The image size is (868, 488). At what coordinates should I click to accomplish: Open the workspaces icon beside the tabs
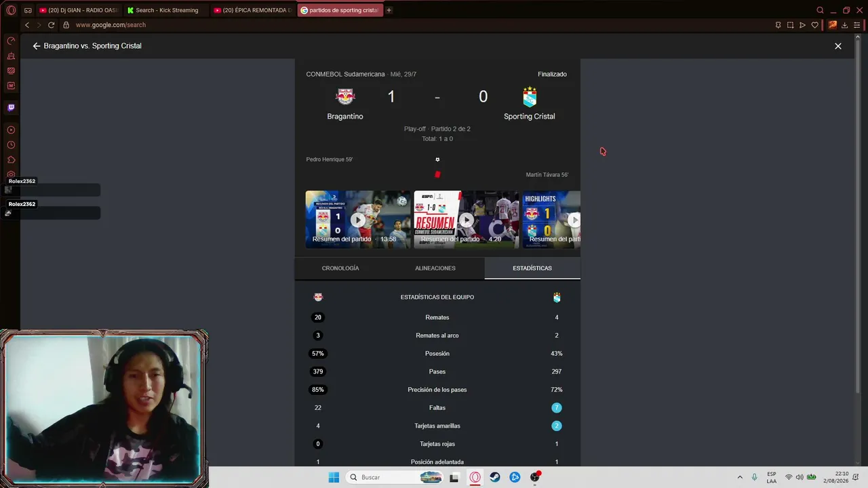[28, 10]
